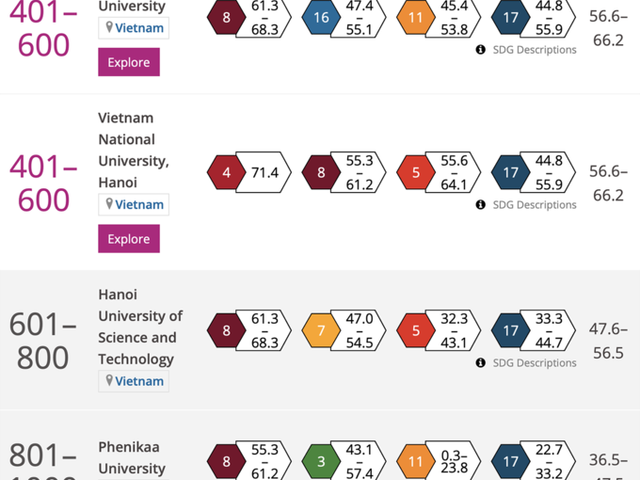This screenshot has width=640, height=480.
Task: Open SDG Descriptions info in Hanoi University of Science row
Action: point(526,363)
